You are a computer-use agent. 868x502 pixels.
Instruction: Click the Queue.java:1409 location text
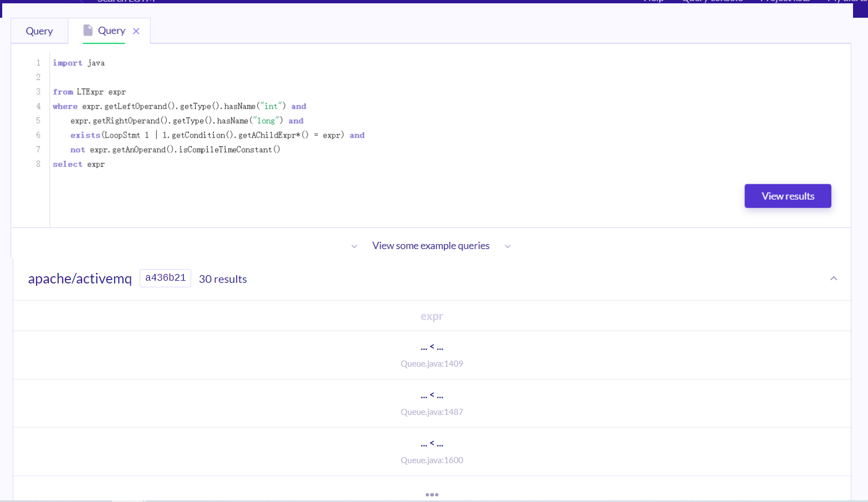point(432,364)
